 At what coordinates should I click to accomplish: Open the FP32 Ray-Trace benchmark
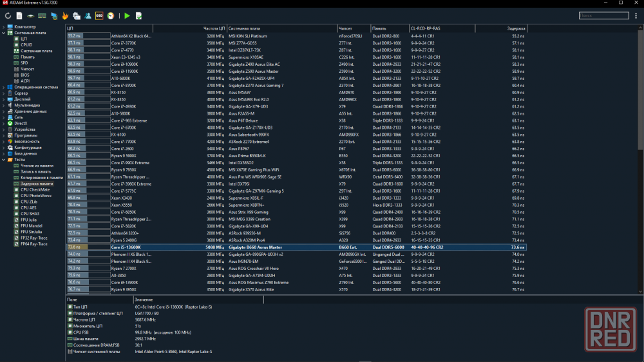coord(34,238)
